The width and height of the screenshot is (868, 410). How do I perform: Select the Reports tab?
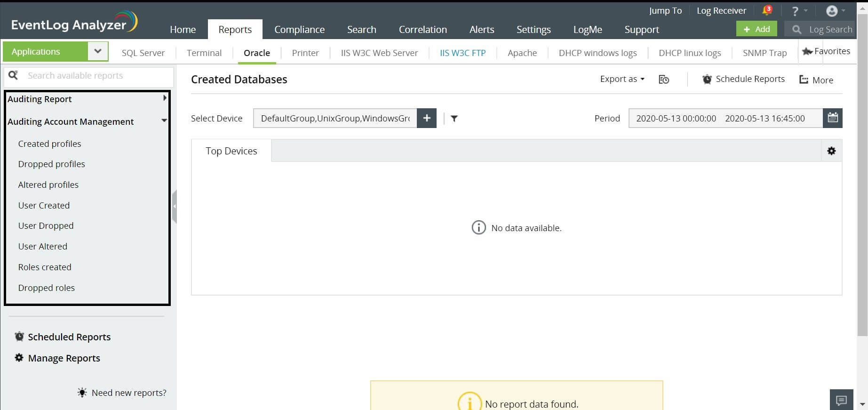point(235,29)
